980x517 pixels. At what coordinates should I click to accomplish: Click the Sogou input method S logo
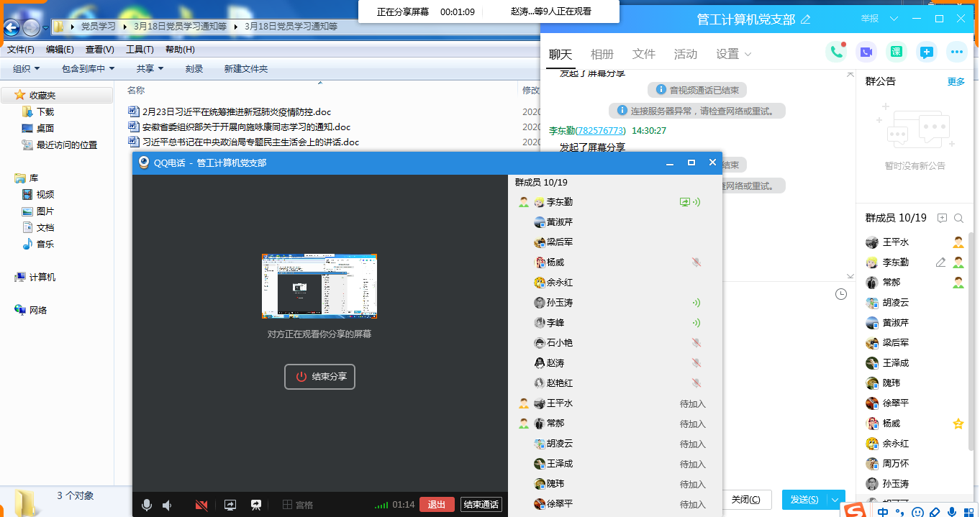[x=855, y=511]
